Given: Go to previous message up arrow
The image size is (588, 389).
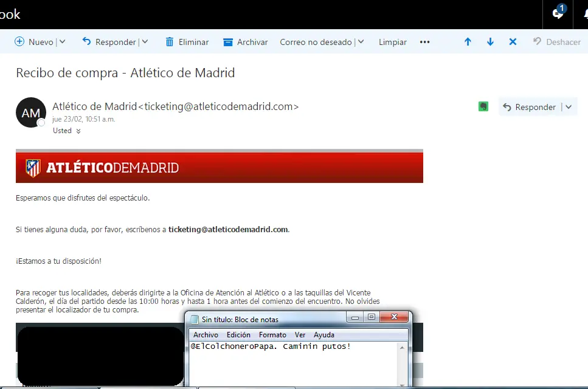Looking at the screenshot, I should 468,41.
